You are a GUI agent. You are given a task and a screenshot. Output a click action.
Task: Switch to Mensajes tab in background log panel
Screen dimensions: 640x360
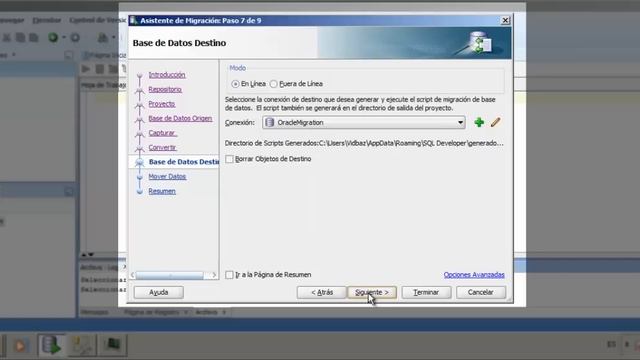[94, 312]
